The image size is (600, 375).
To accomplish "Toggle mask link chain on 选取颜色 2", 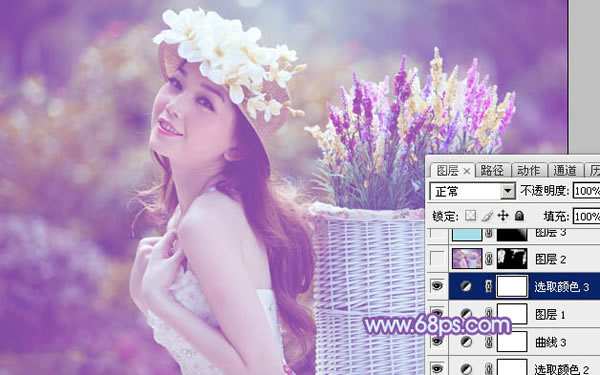I will point(489,368).
